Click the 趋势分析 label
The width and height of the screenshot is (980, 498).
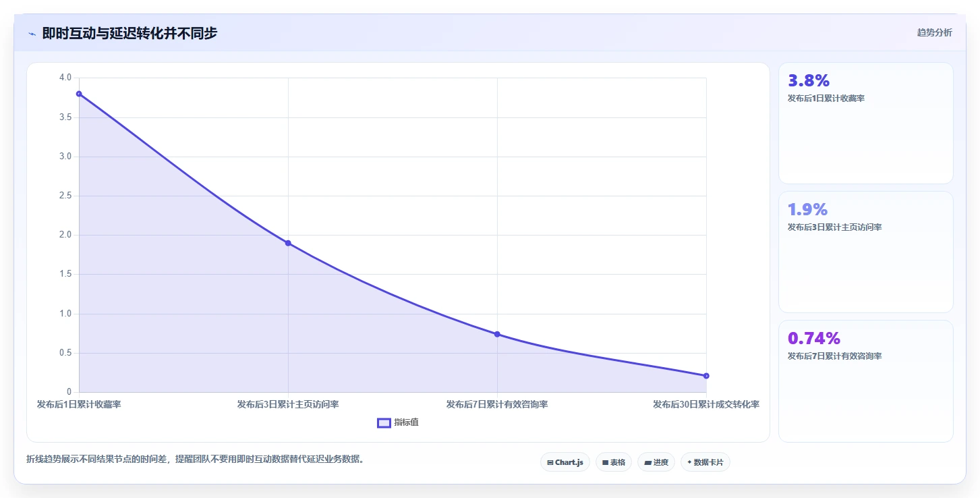[934, 32]
